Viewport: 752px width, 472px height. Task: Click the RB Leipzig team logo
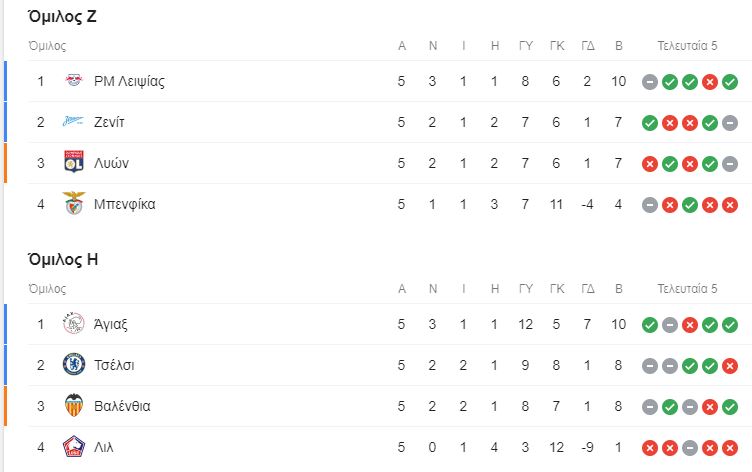coord(74,81)
